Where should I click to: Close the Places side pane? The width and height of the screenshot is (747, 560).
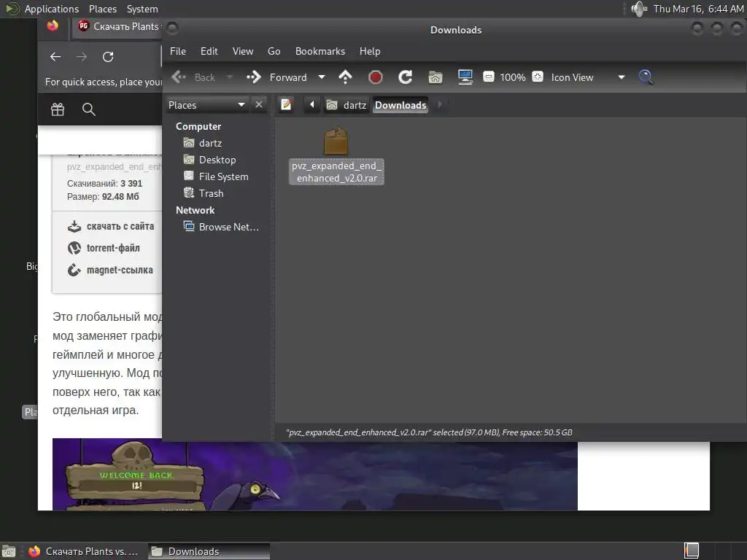[259, 104]
